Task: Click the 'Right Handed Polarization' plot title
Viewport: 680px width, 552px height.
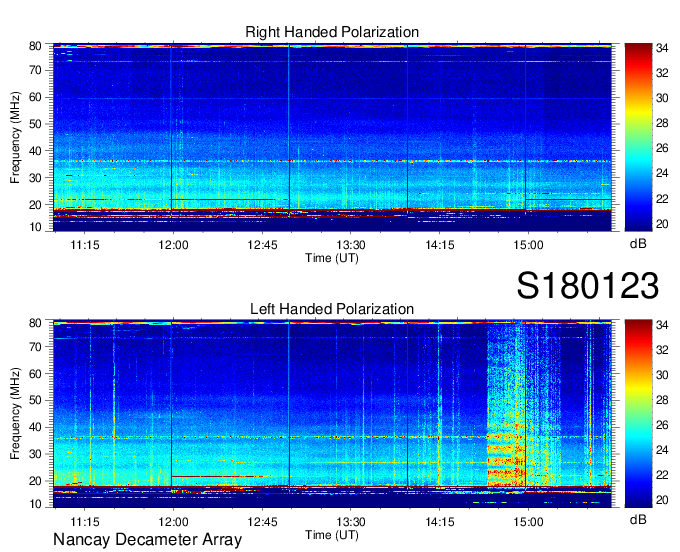Action: [332, 32]
